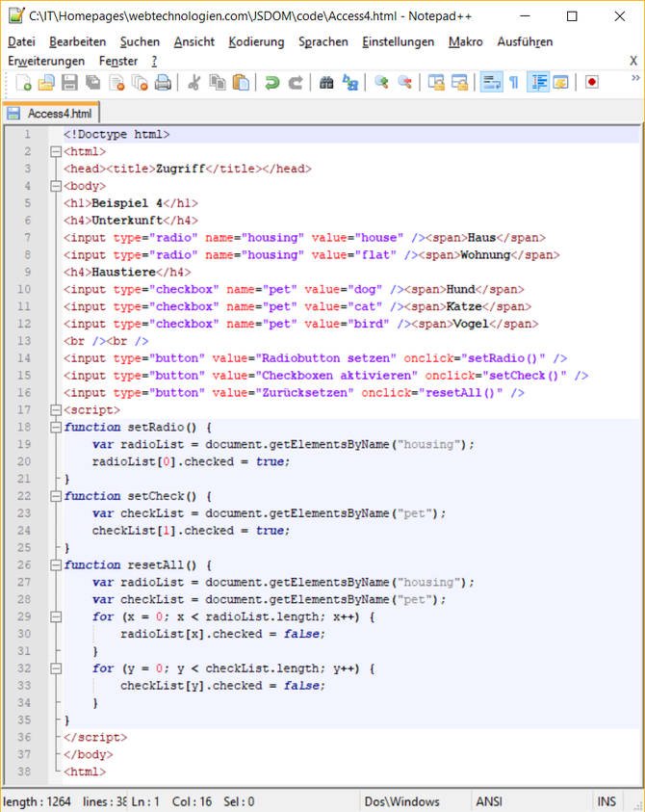Collapse setCheck function fold on line 22
Screen dimensions: 645x812
56,496
